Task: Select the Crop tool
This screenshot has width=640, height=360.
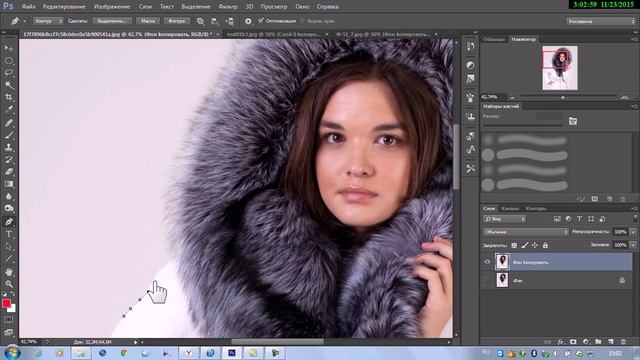Action: click(x=9, y=97)
